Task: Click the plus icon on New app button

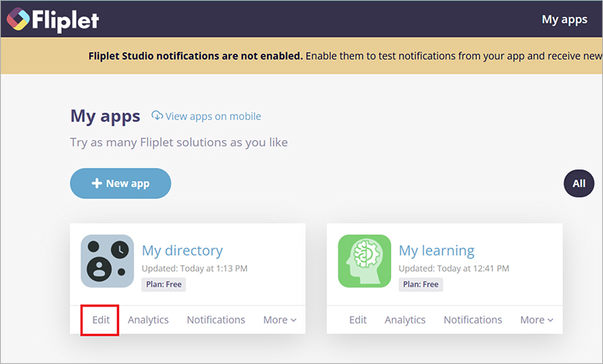Action: (x=97, y=183)
